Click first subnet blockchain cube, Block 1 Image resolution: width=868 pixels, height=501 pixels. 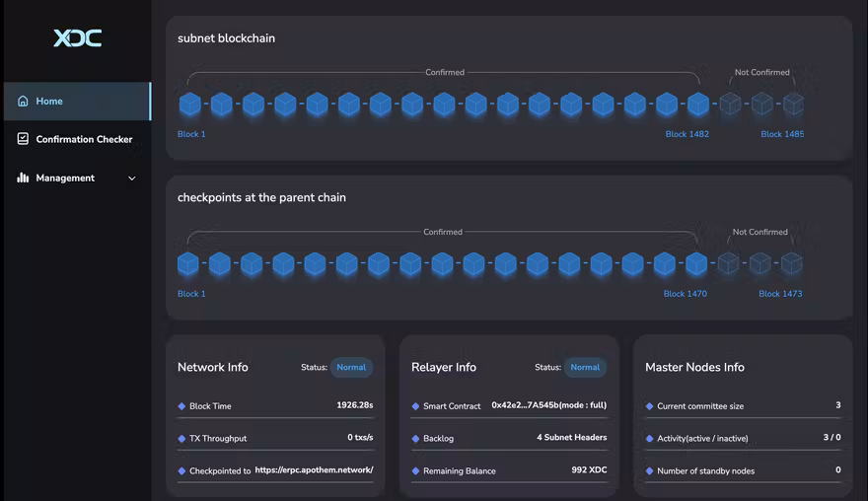(x=189, y=104)
